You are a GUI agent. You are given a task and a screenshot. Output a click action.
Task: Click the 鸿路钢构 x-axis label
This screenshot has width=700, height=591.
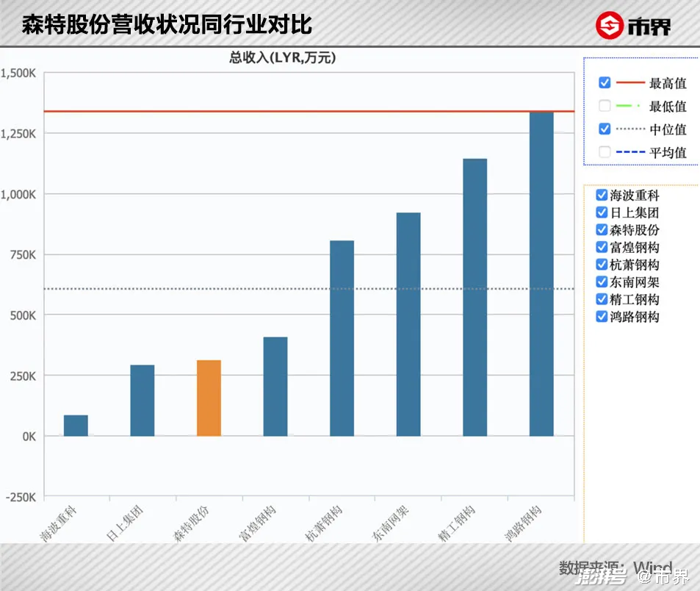tap(524, 523)
